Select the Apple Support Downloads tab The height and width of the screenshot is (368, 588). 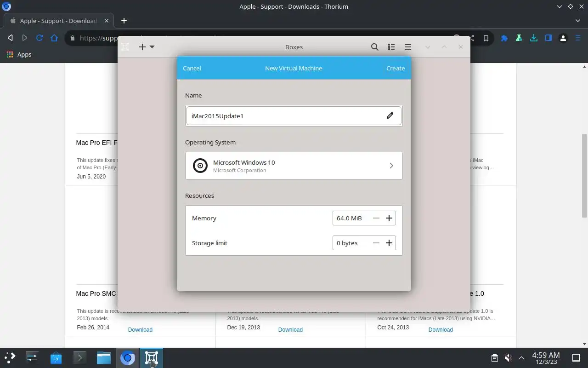click(x=58, y=21)
